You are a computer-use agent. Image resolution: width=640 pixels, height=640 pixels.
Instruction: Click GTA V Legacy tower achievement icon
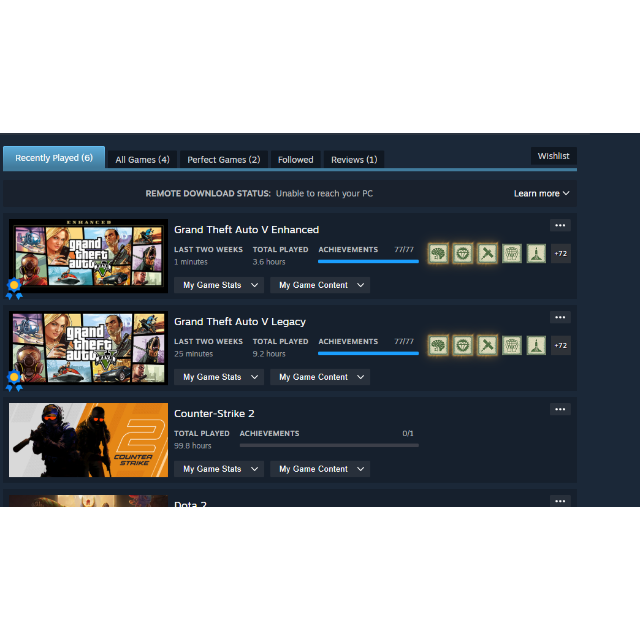[536, 345]
